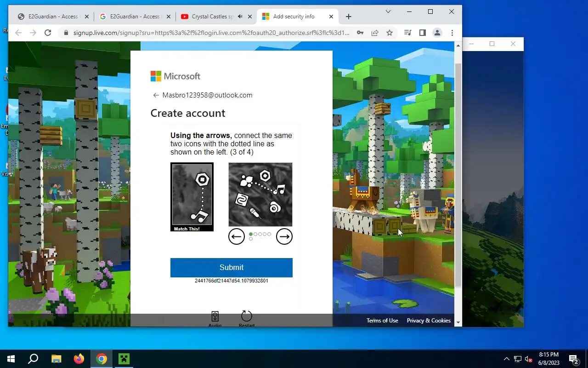Select Chrome in taskbar
Image resolution: width=588 pixels, height=368 pixels.
coord(102,359)
